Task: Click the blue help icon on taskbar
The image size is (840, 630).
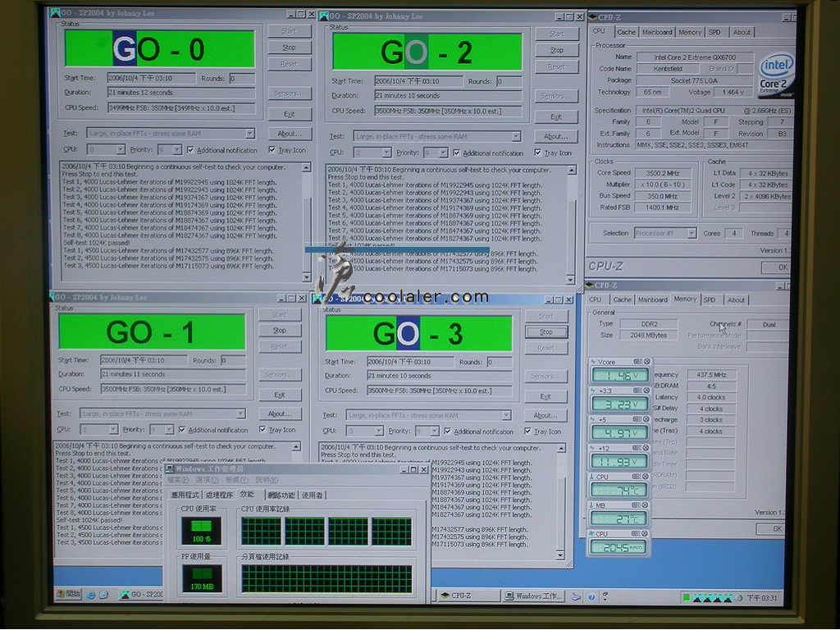Action: click(x=591, y=597)
